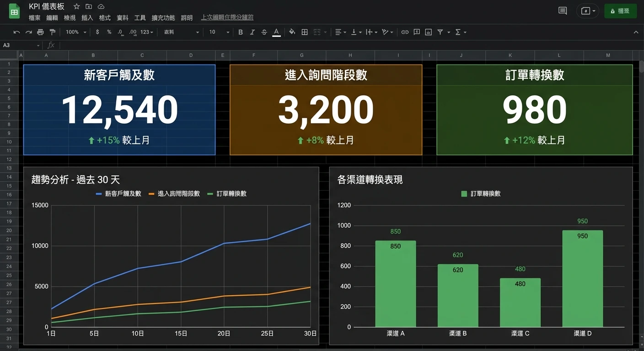Screen dimensions: 644x351
Task: Click the 渠道 C bar in chart
Action: [520, 303]
